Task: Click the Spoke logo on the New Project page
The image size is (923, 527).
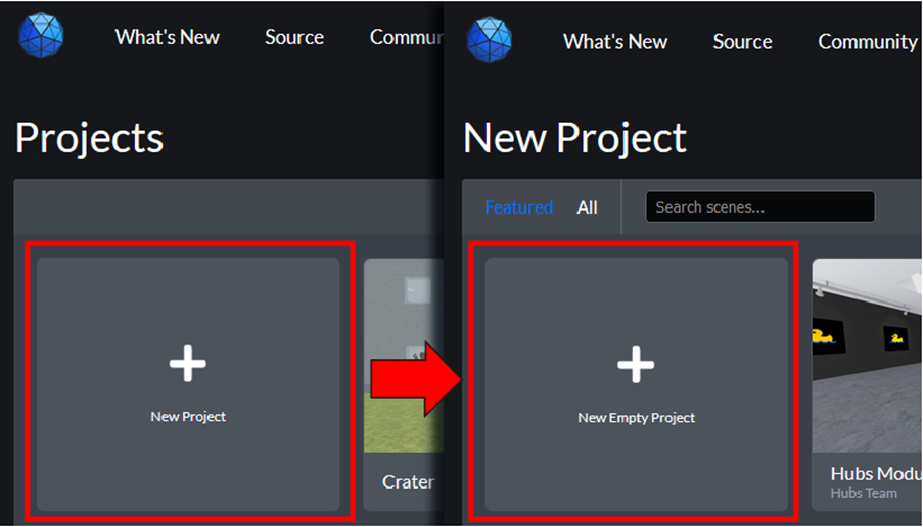Action: (489, 40)
